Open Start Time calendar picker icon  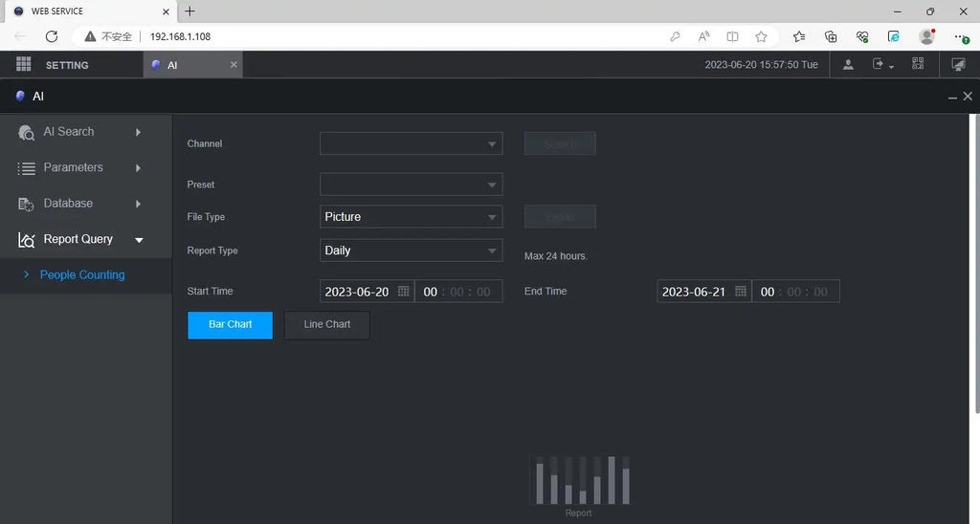click(404, 292)
